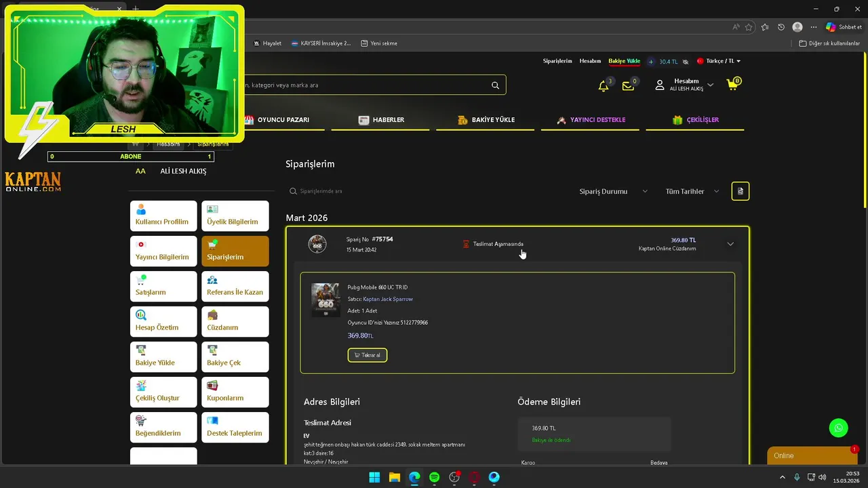Image resolution: width=868 pixels, height=488 pixels.
Task: Open Cüzdanım wallet tile
Action: point(235,321)
